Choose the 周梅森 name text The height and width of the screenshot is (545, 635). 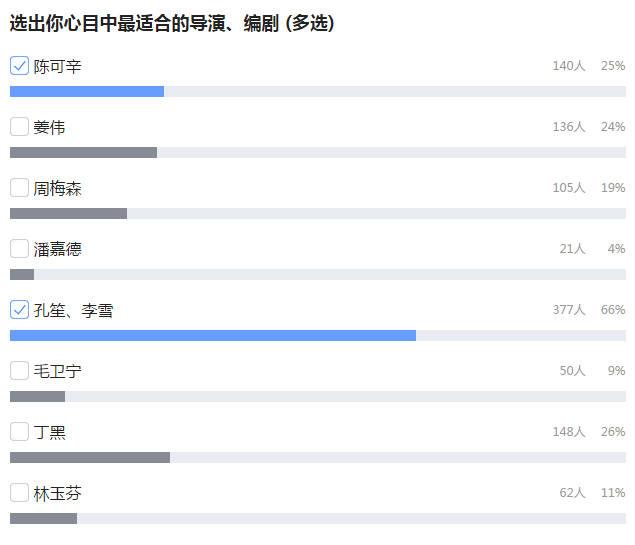[x=57, y=189]
